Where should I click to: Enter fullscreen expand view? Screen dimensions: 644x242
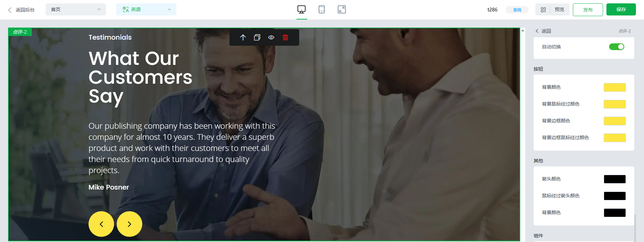click(x=342, y=9)
